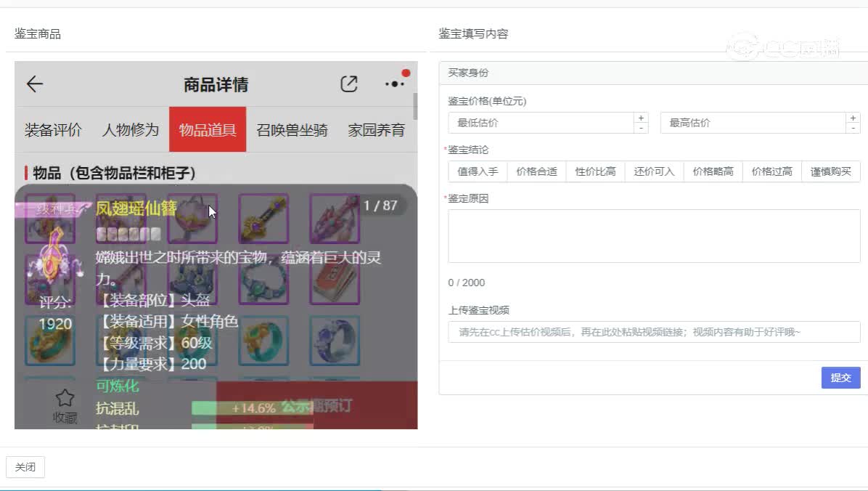868x491 pixels.
Task: Click the 1 / 87 page indicator
Action: (x=380, y=206)
